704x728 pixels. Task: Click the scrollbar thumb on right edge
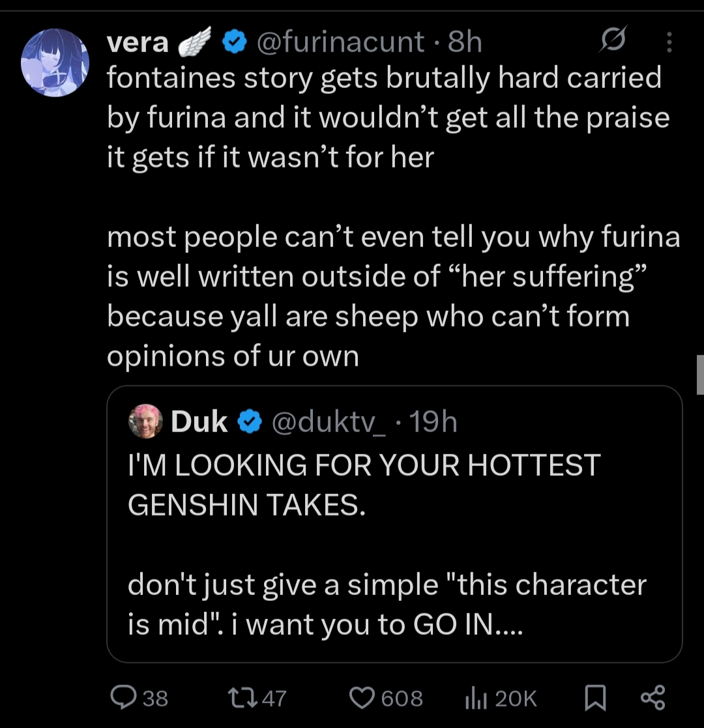tap(700, 374)
